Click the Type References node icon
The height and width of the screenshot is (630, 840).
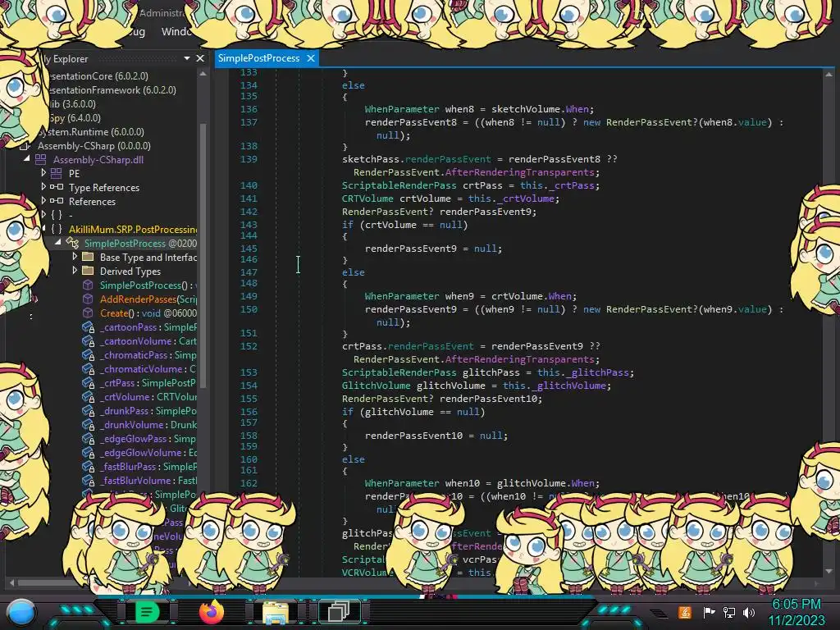pyautogui.click(x=57, y=187)
